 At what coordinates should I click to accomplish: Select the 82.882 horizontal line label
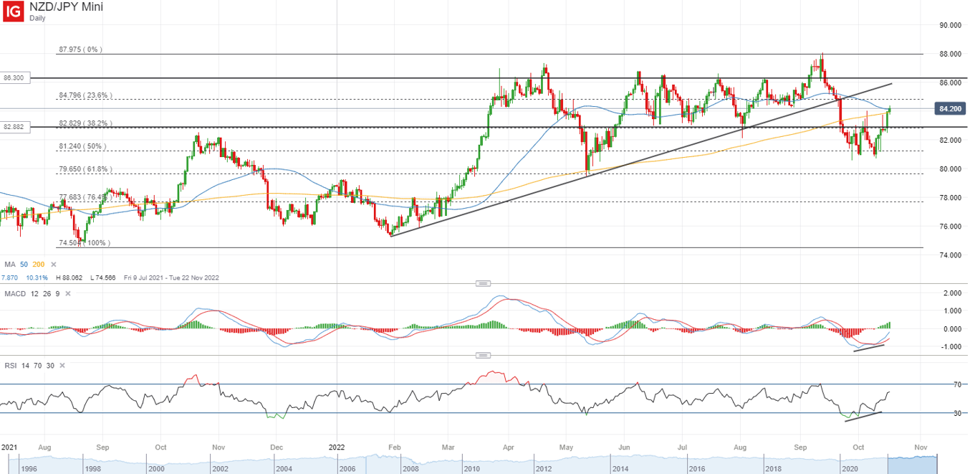[x=15, y=127]
